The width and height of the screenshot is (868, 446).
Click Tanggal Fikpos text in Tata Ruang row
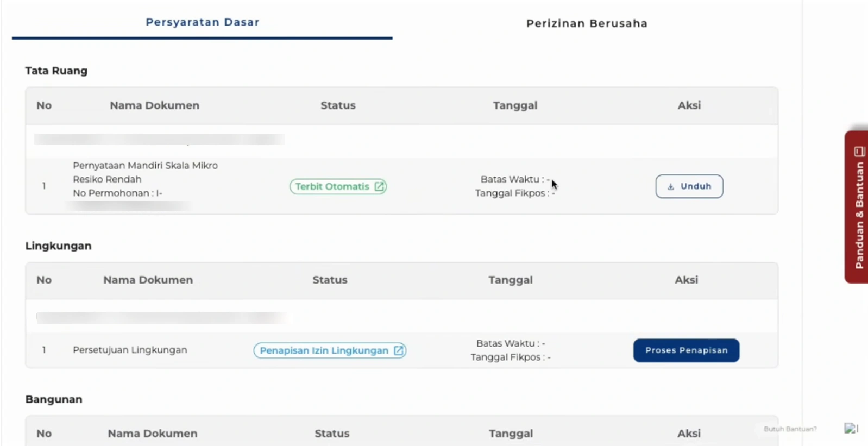pos(515,193)
